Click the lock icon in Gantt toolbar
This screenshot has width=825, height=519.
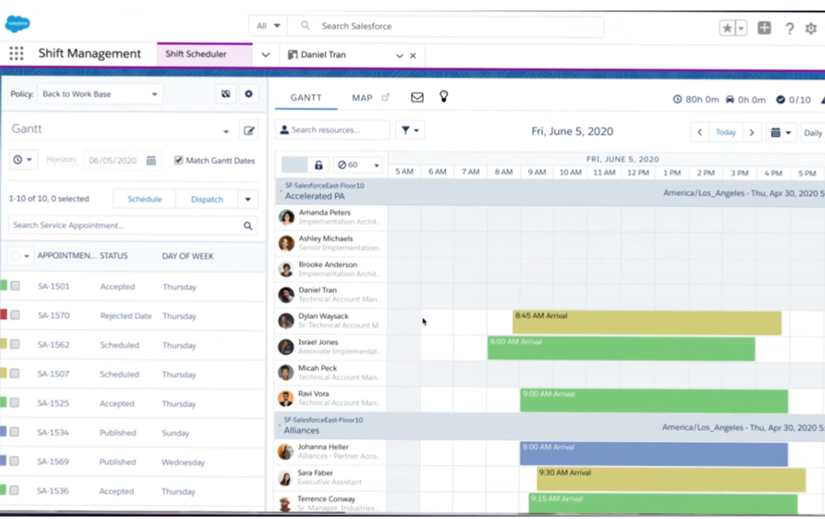pyautogui.click(x=319, y=165)
